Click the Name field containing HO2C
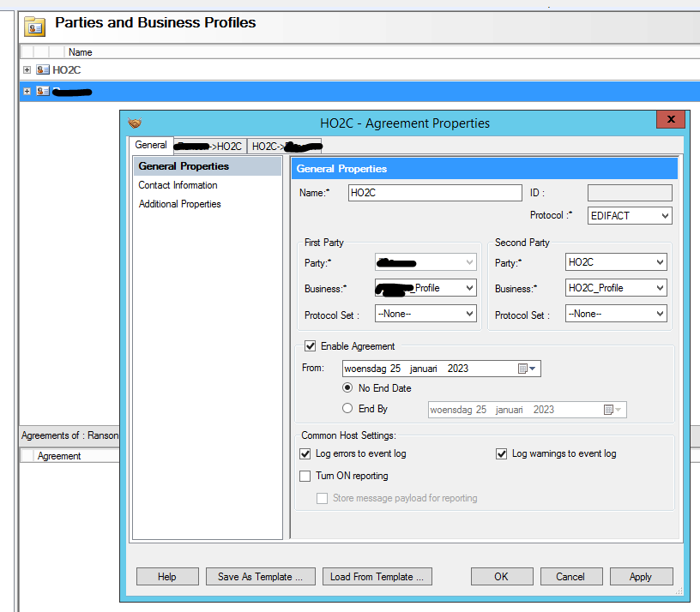The height and width of the screenshot is (612, 700). click(433, 192)
